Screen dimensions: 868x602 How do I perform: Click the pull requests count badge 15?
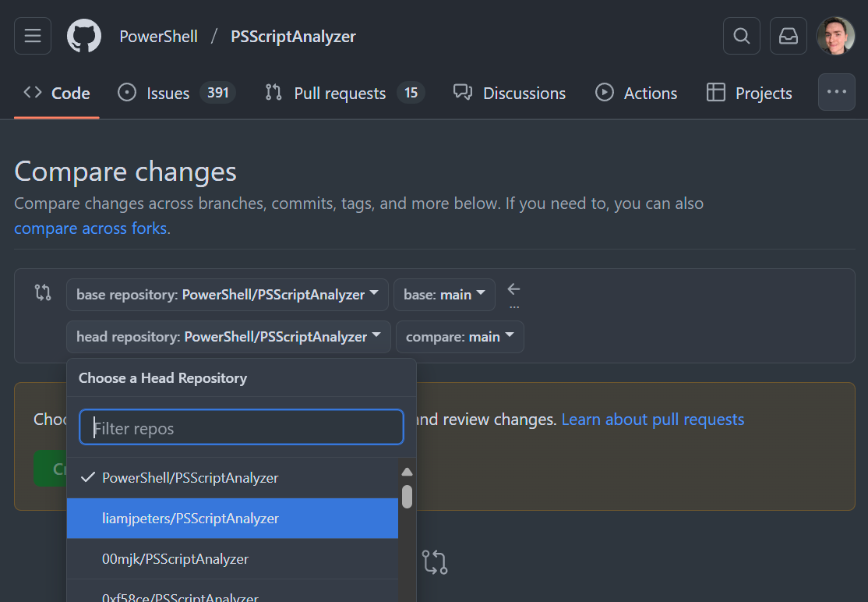[x=411, y=93]
